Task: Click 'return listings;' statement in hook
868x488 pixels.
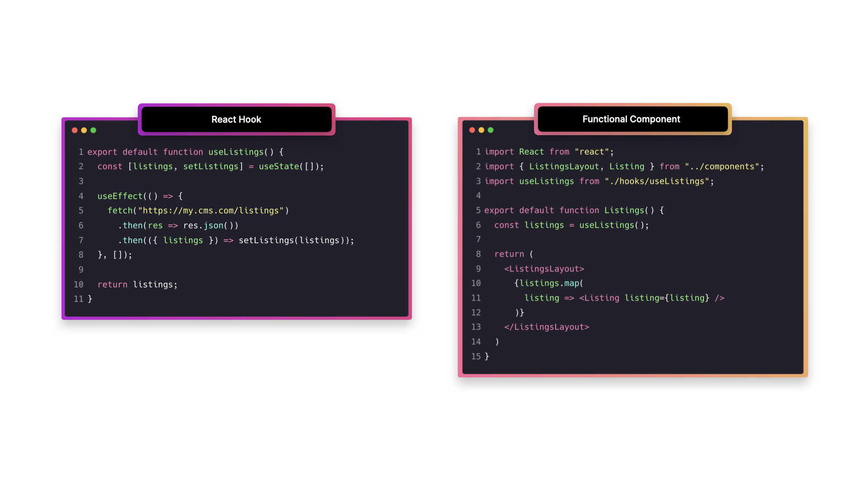Action: tap(137, 285)
